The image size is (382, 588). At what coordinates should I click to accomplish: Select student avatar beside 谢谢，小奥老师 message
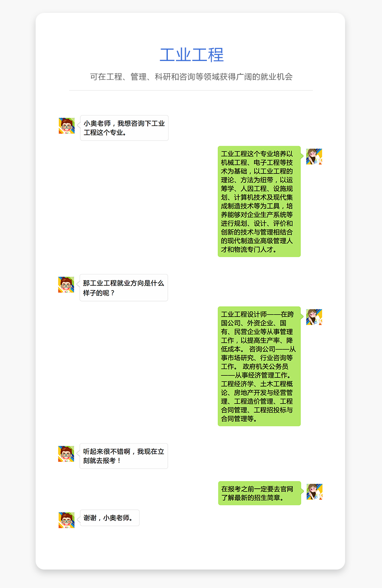pos(67,520)
